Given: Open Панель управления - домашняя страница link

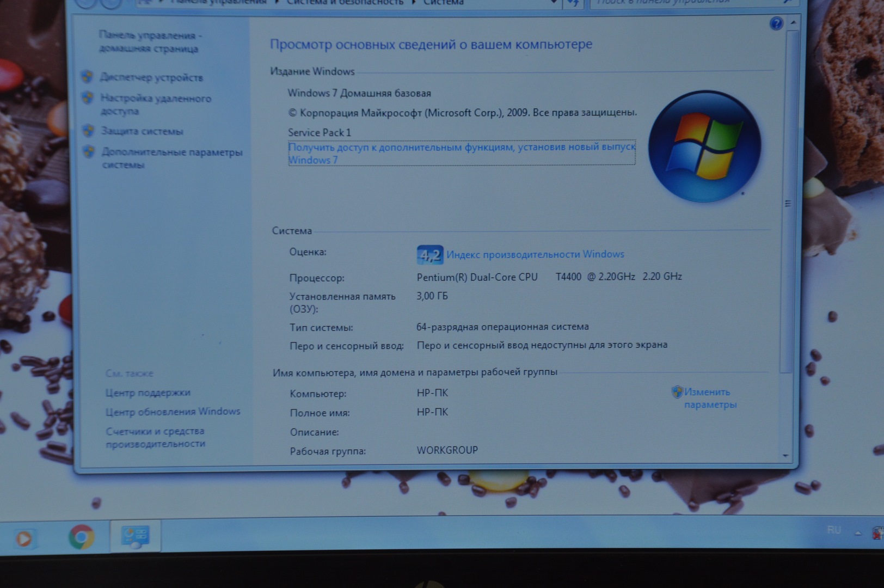Looking at the screenshot, I should [x=150, y=42].
